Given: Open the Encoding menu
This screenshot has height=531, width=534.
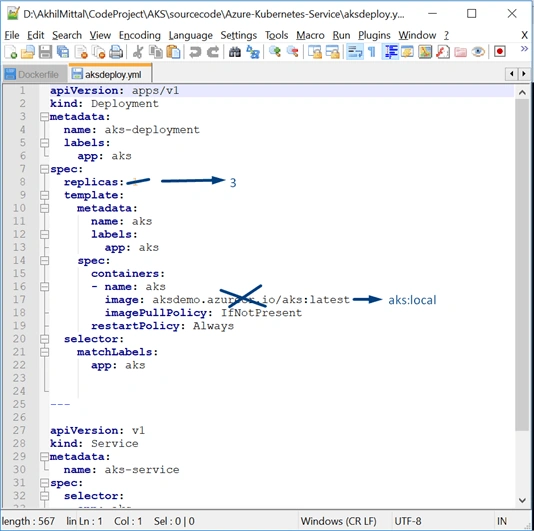Looking at the screenshot, I should pyautogui.click(x=140, y=35).
